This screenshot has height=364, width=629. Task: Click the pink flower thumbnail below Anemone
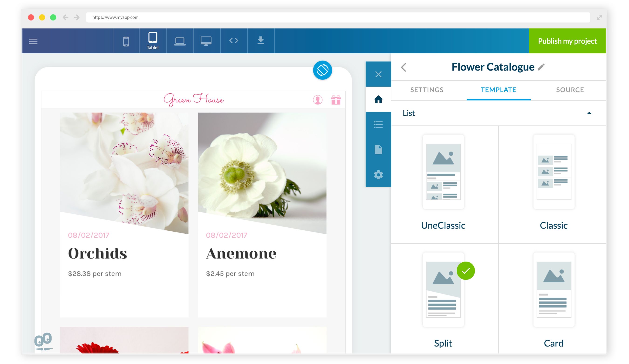pyautogui.click(x=262, y=340)
